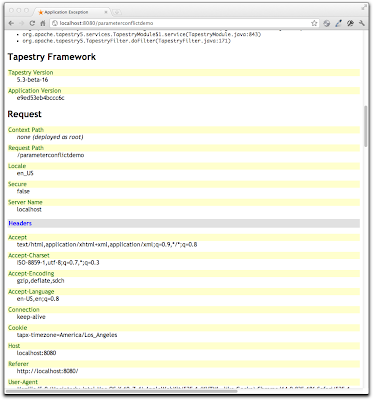This screenshot has width=373, height=400.
Task: Click the en_US value
Action: pyautogui.click(x=25, y=173)
